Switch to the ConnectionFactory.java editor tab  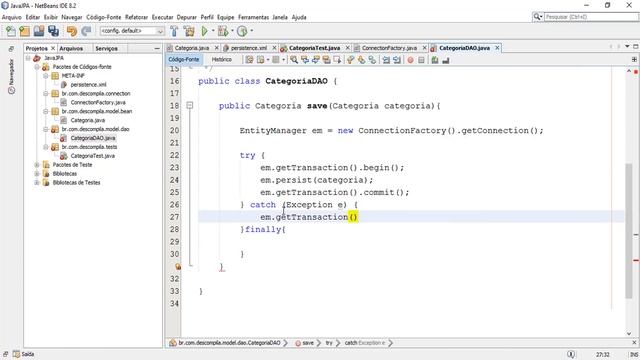[x=389, y=48]
